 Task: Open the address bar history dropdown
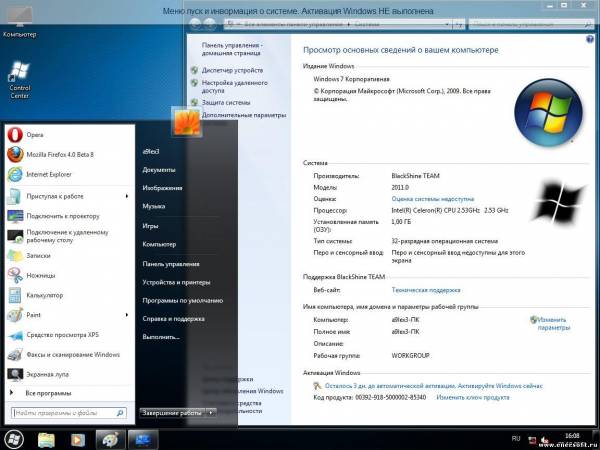click(447, 24)
